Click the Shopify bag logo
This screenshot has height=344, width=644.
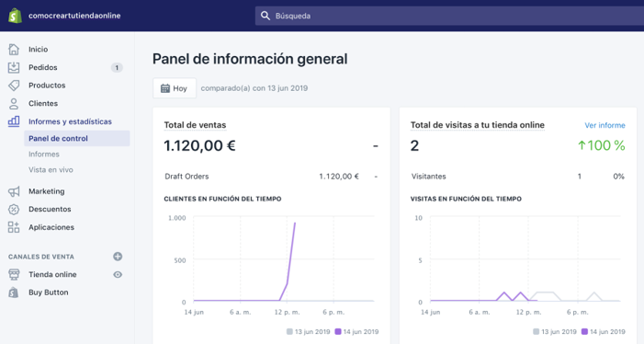(x=16, y=16)
